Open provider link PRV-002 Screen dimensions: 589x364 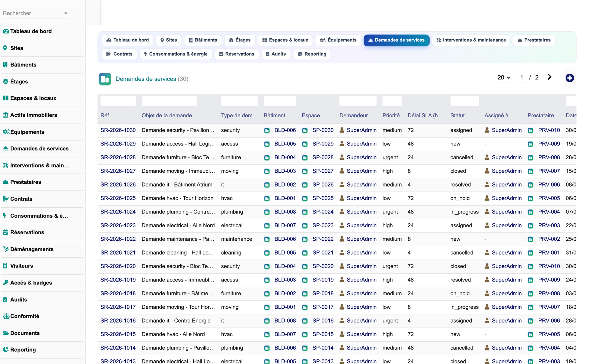[549, 239]
